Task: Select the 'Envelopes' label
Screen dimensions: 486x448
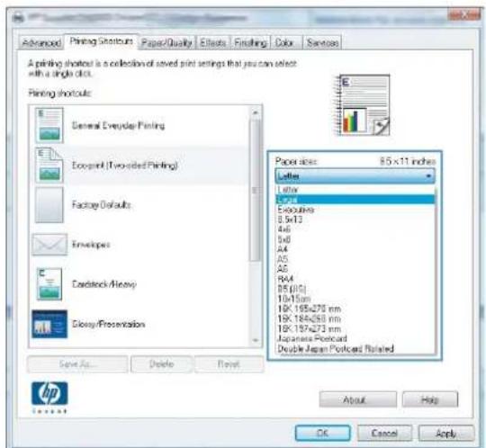Action: click(x=91, y=245)
